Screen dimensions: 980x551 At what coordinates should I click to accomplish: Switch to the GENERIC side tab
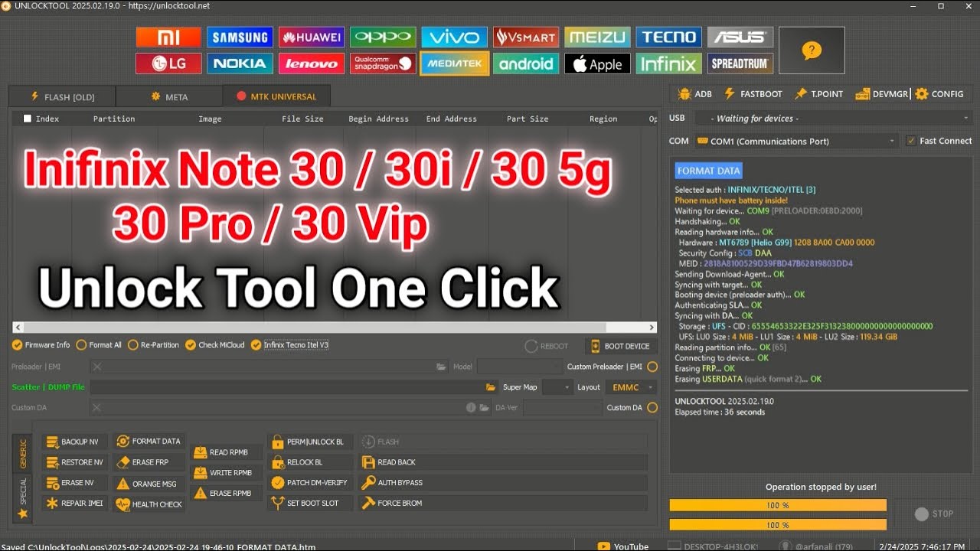point(23,453)
